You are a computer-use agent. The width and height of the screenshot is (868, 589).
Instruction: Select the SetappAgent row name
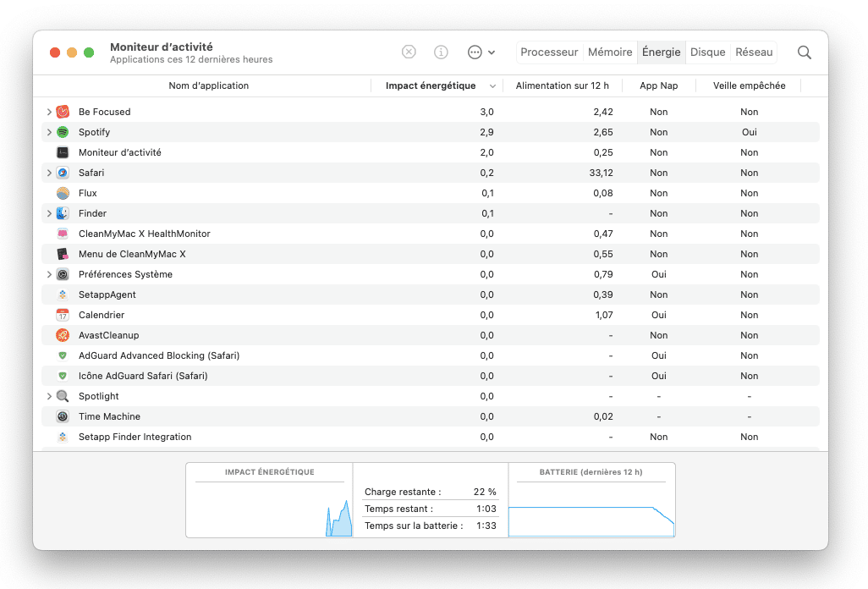(107, 294)
